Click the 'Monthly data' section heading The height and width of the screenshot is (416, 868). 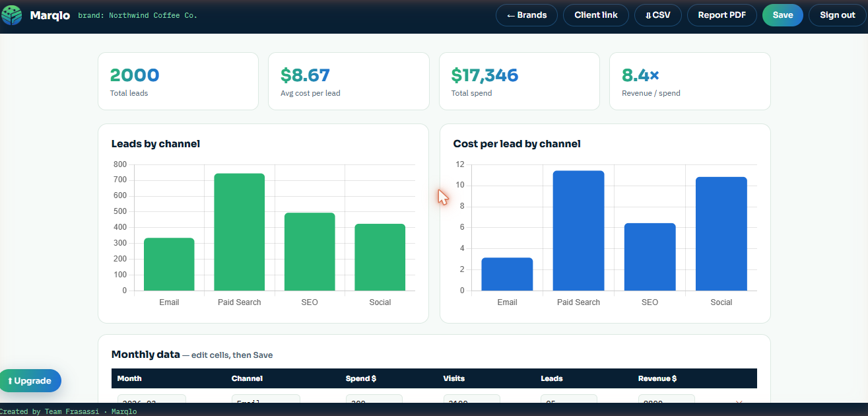click(145, 355)
